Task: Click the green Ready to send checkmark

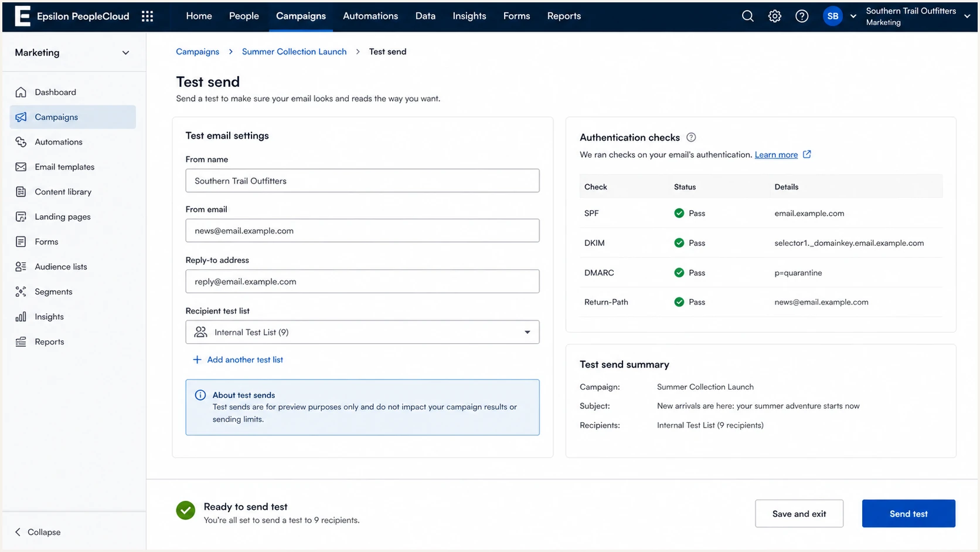Action: click(x=186, y=510)
